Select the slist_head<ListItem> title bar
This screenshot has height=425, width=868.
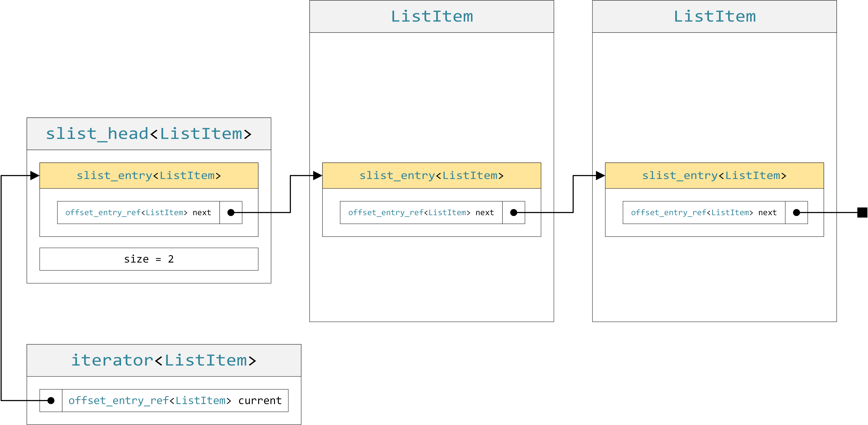[x=148, y=133]
